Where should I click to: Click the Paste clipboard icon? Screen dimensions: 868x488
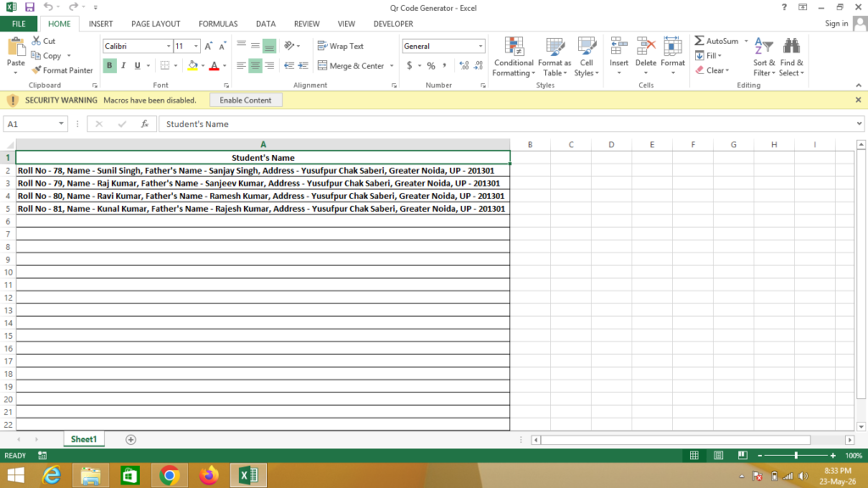[x=16, y=48]
